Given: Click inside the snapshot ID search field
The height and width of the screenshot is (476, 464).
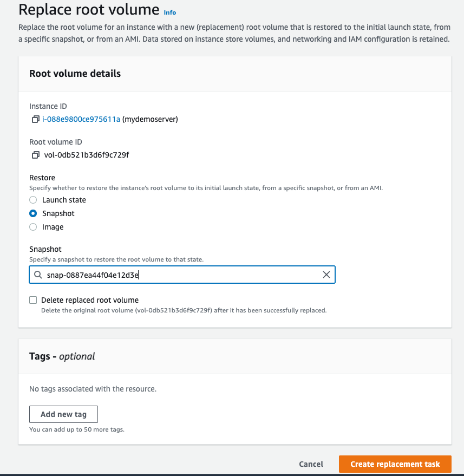Looking at the screenshot, I should 182,275.
